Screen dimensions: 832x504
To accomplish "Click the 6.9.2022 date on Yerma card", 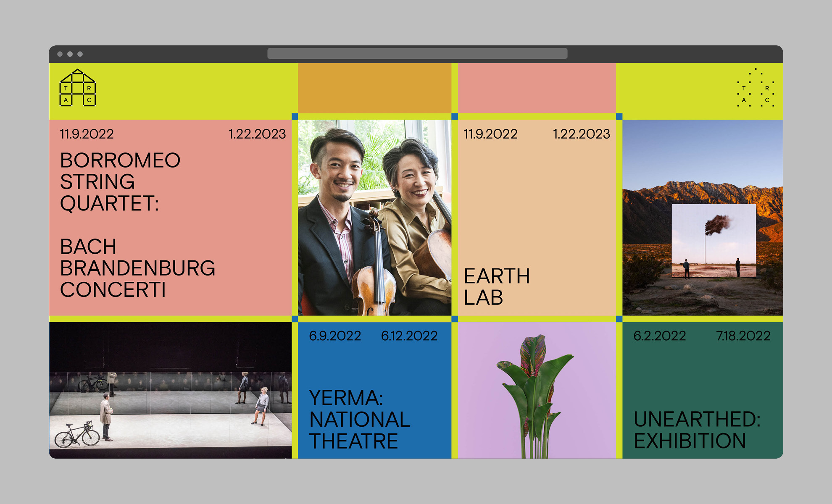I will (x=335, y=336).
